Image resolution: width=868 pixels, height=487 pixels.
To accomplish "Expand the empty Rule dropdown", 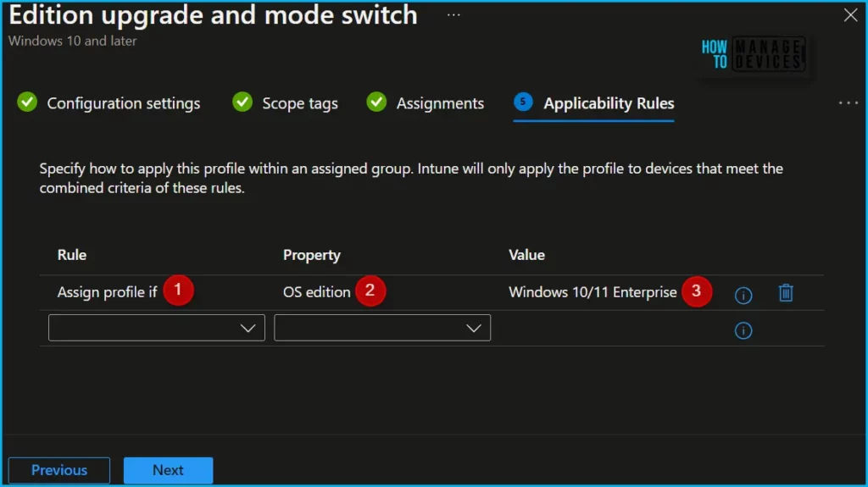I will click(x=157, y=328).
